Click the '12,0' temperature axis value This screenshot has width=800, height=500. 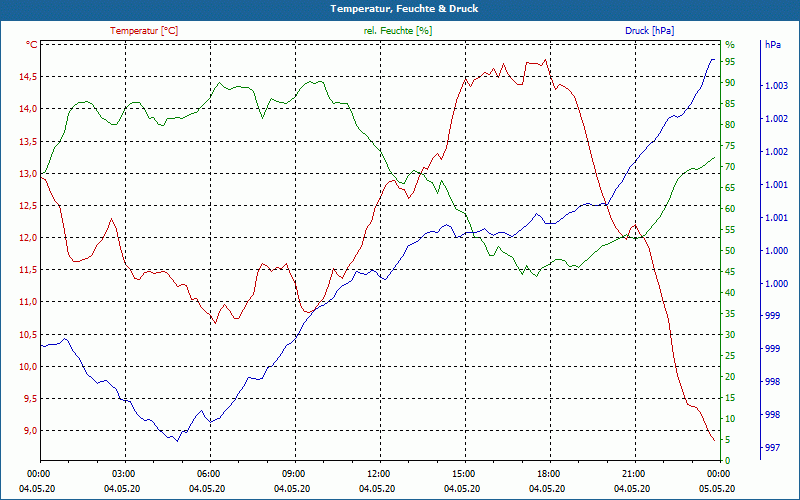tap(28, 238)
